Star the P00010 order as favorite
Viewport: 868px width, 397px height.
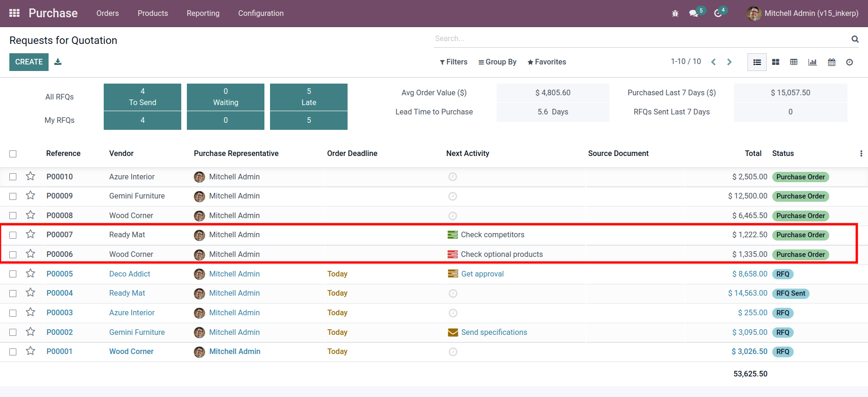point(30,176)
